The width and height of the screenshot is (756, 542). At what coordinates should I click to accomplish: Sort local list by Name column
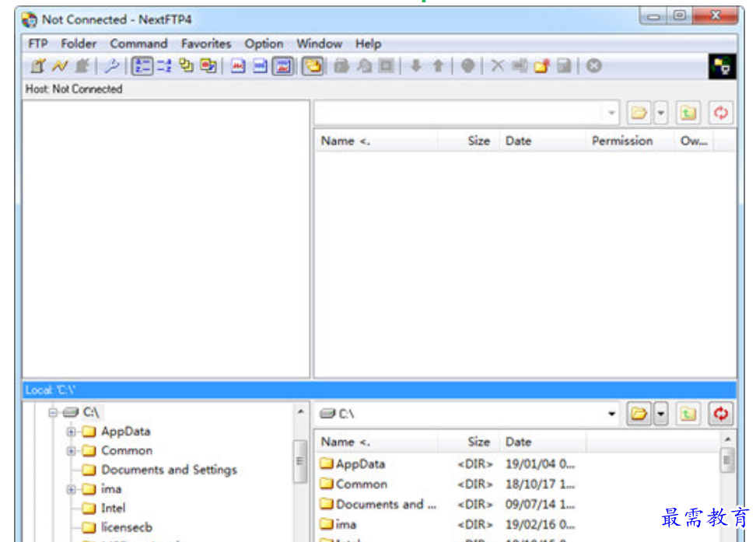point(376,442)
